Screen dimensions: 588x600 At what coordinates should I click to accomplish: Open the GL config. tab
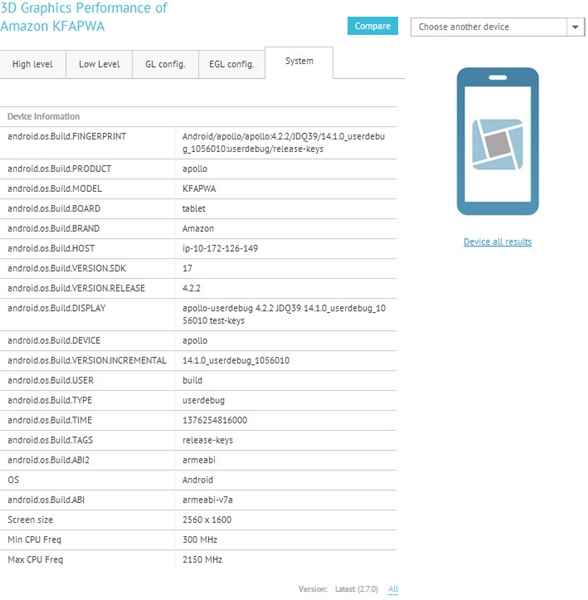click(x=165, y=64)
